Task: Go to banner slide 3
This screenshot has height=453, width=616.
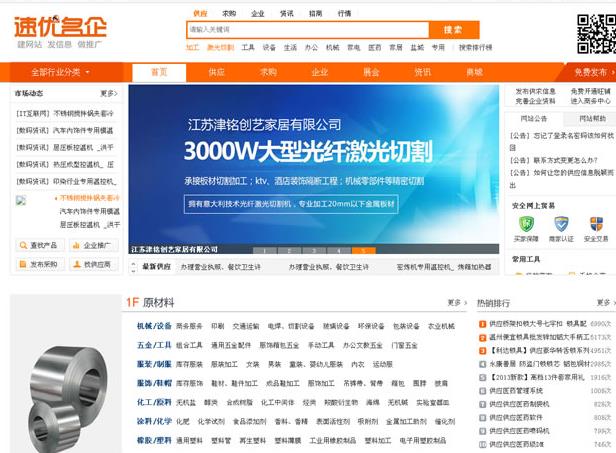Action: tap(314, 251)
